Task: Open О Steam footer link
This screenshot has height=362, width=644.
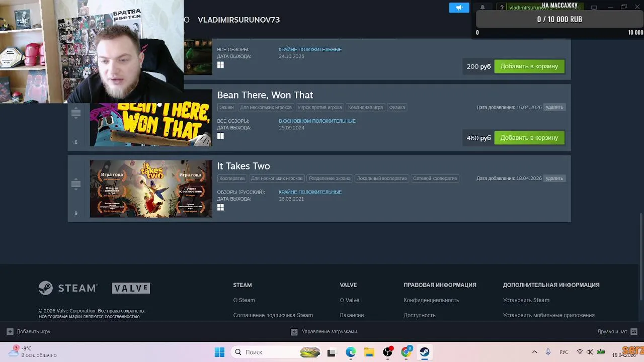Action: pos(244,300)
